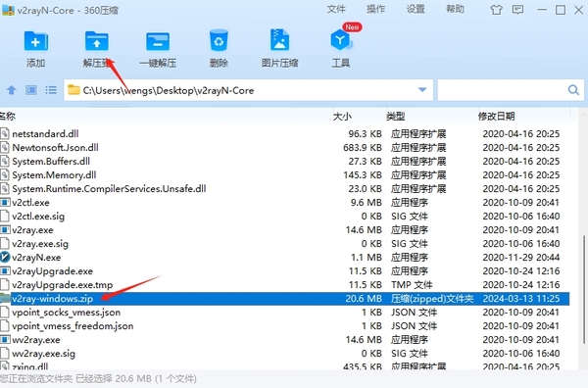Open the 帮助 menu
Screen dimensions: 588x388
click(455, 9)
